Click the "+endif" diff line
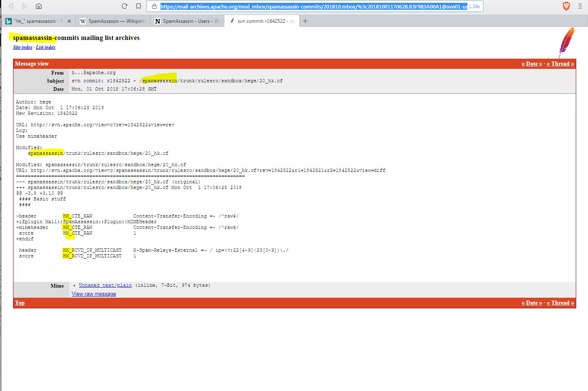Viewport: 588px width, 391px height. pyautogui.click(x=24, y=239)
